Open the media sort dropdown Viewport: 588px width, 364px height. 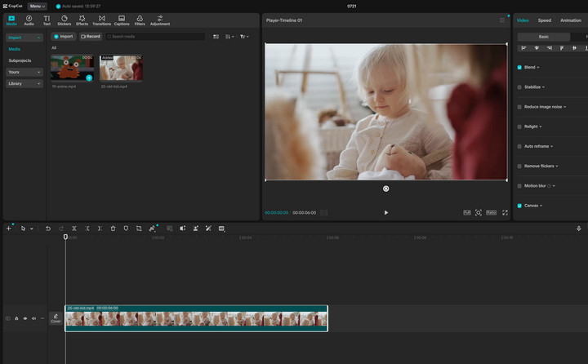tap(229, 37)
